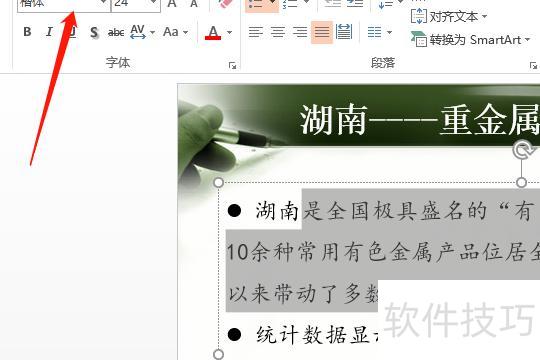Apply distributed alignment
This screenshot has width=540, height=360.
344,32
